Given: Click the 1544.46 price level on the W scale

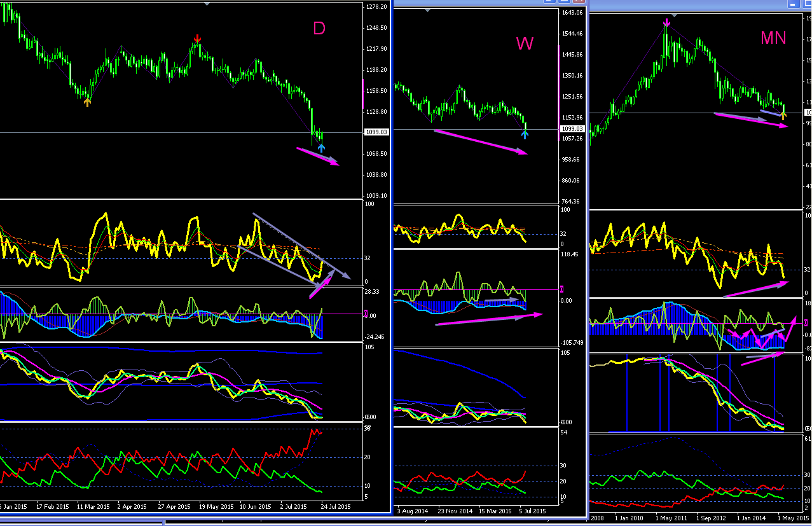Looking at the screenshot, I should point(573,34).
